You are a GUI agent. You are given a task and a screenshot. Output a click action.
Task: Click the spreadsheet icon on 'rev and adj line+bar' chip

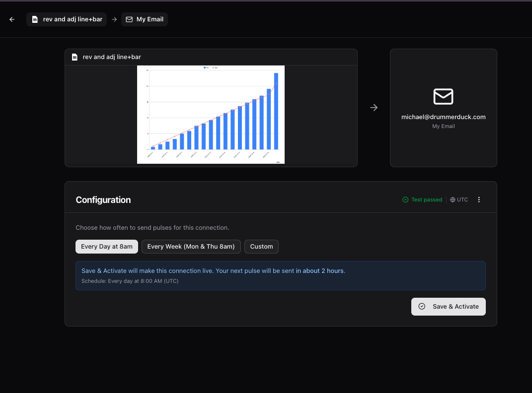click(34, 19)
